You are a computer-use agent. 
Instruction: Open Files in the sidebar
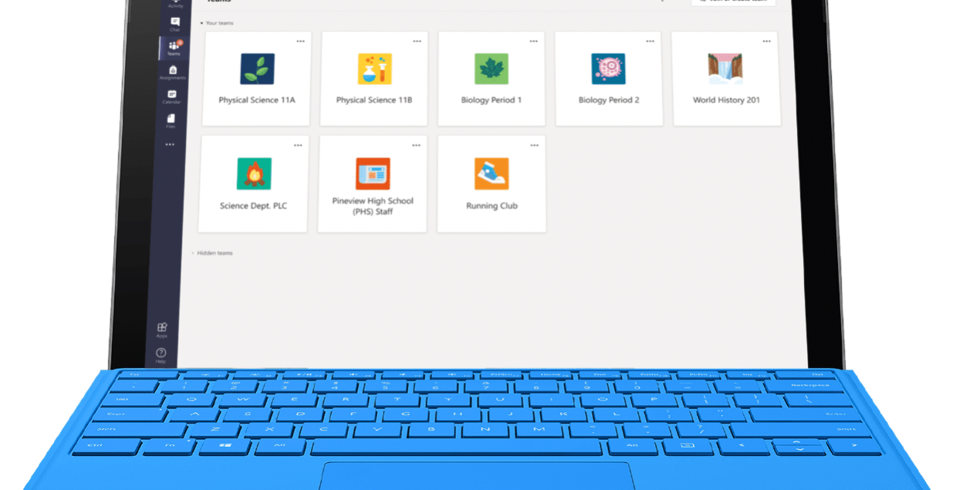point(171,120)
